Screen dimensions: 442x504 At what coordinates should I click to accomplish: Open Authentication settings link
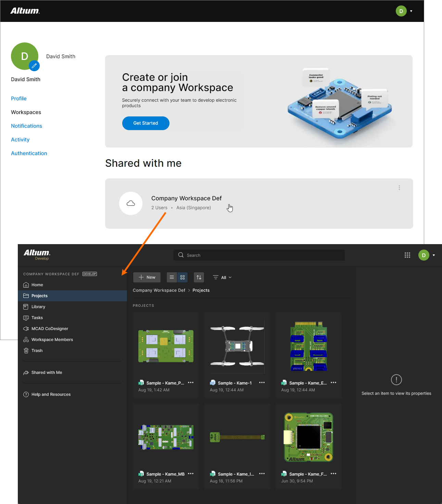[29, 153]
